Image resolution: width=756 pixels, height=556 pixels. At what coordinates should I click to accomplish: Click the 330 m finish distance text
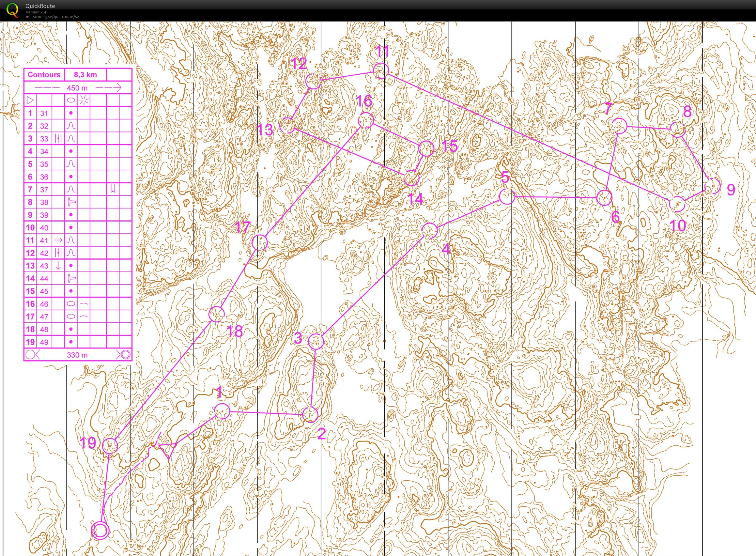tap(77, 355)
